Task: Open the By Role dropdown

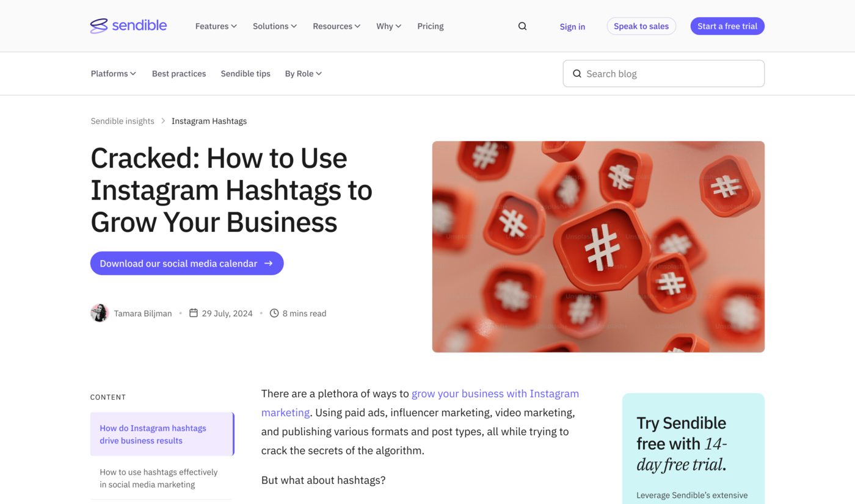Action: click(304, 74)
